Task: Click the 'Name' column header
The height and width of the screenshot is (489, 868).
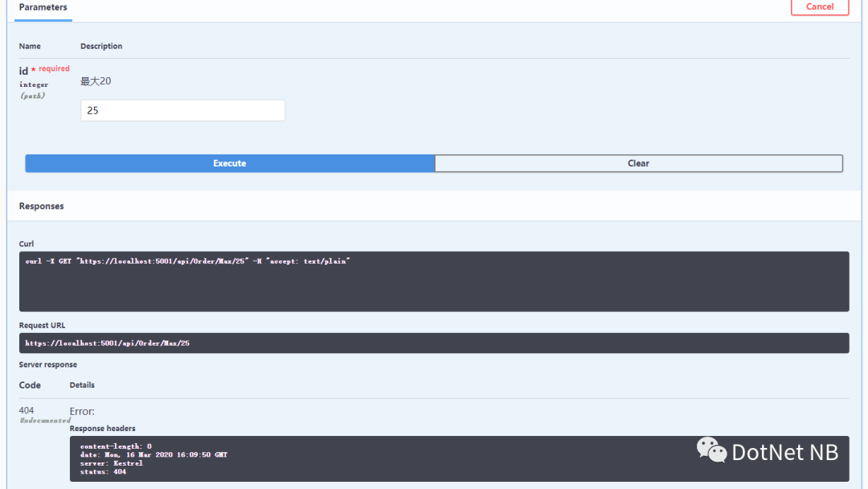Action: (30, 46)
